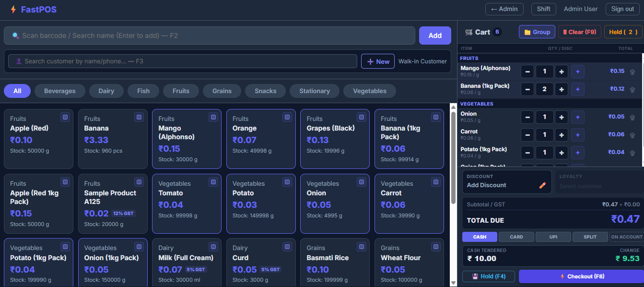Viewport: 644px width, 287px height.
Task: Filter products by Fish category
Action: (x=143, y=91)
